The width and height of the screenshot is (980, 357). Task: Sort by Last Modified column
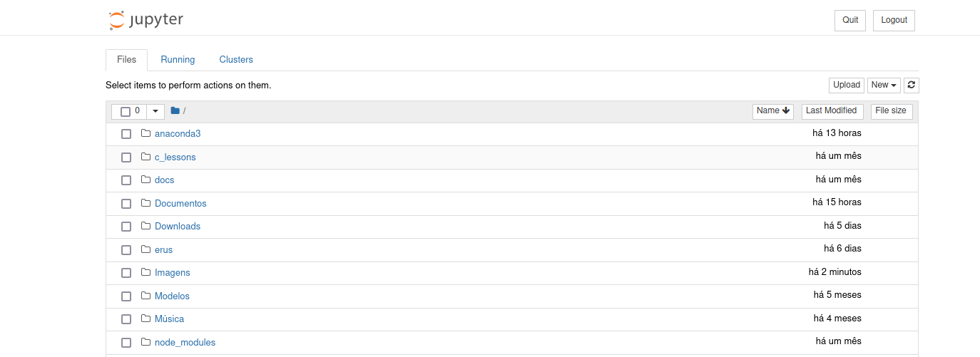coord(832,111)
